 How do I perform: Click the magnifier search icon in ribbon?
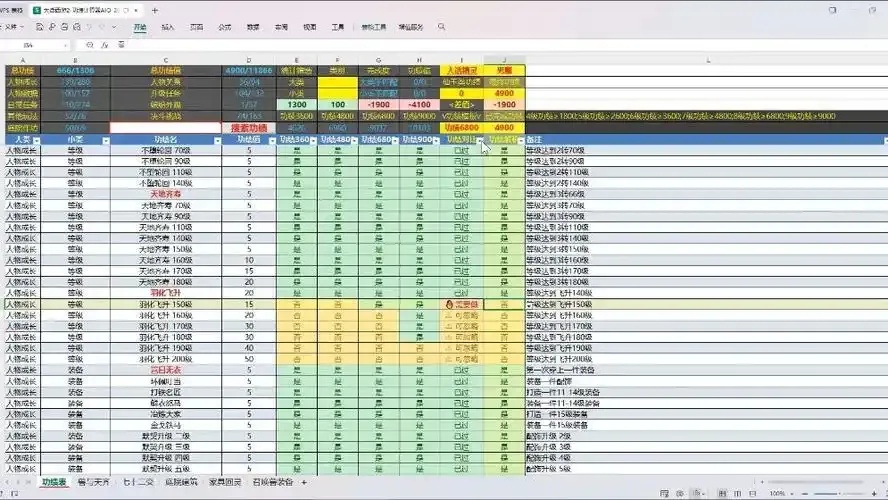tap(441, 27)
